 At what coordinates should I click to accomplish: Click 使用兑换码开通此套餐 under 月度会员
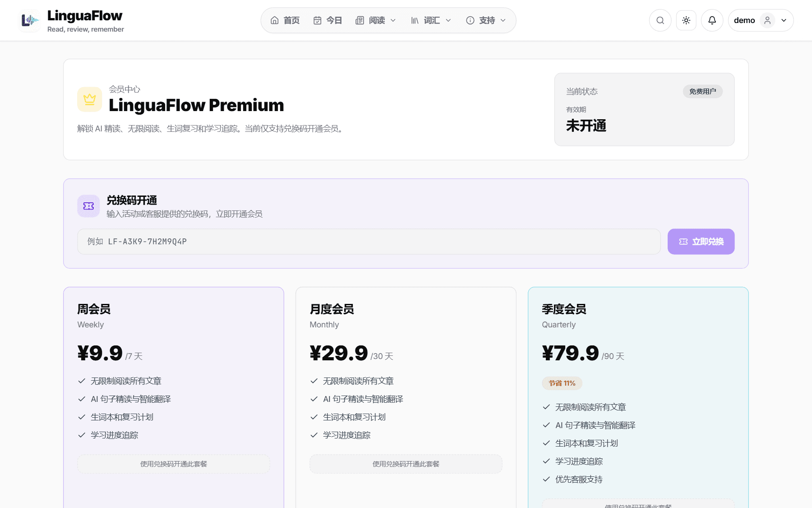(x=406, y=464)
